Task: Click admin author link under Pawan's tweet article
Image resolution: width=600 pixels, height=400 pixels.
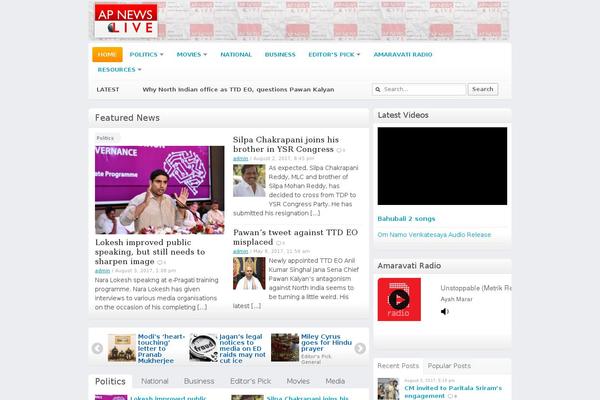Action: coord(240,251)
